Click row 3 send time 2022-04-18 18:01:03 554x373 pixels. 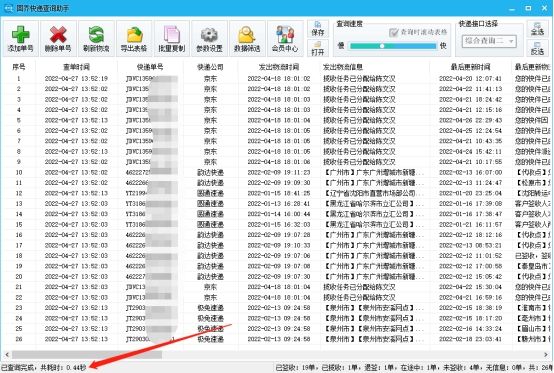click(x=279, y=99)
